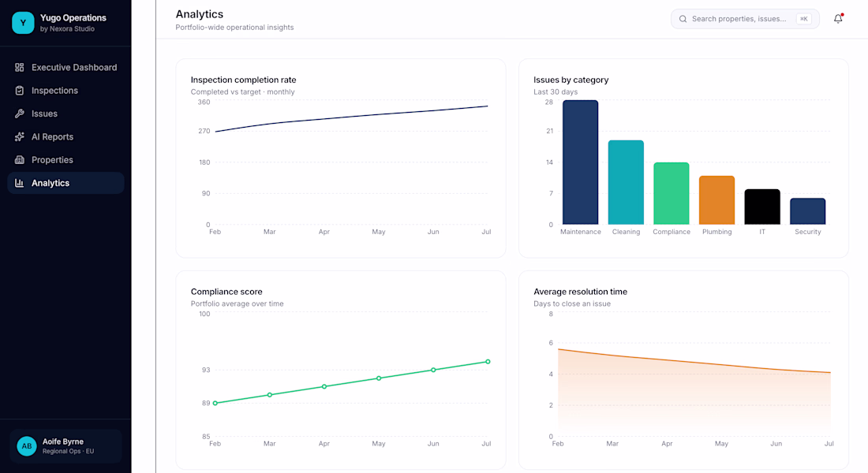
Task: Click the Jul data point on Compliance score
Action: [488, 362]
